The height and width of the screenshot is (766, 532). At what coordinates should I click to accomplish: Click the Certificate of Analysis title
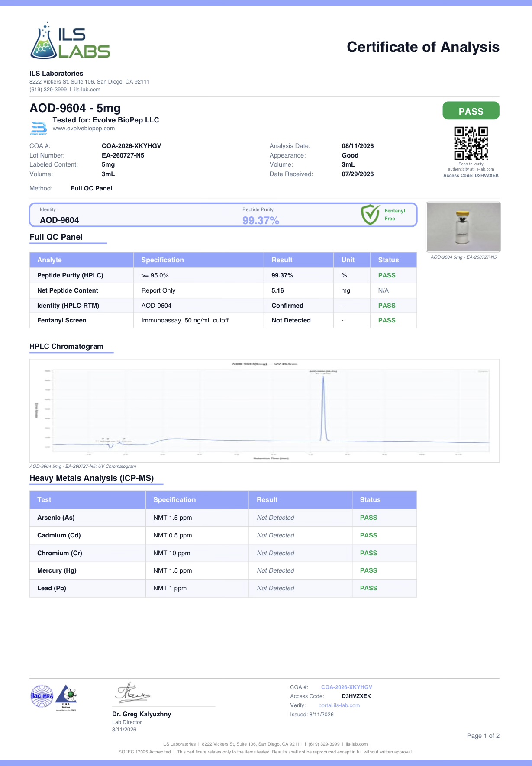(x=423, y=47)
